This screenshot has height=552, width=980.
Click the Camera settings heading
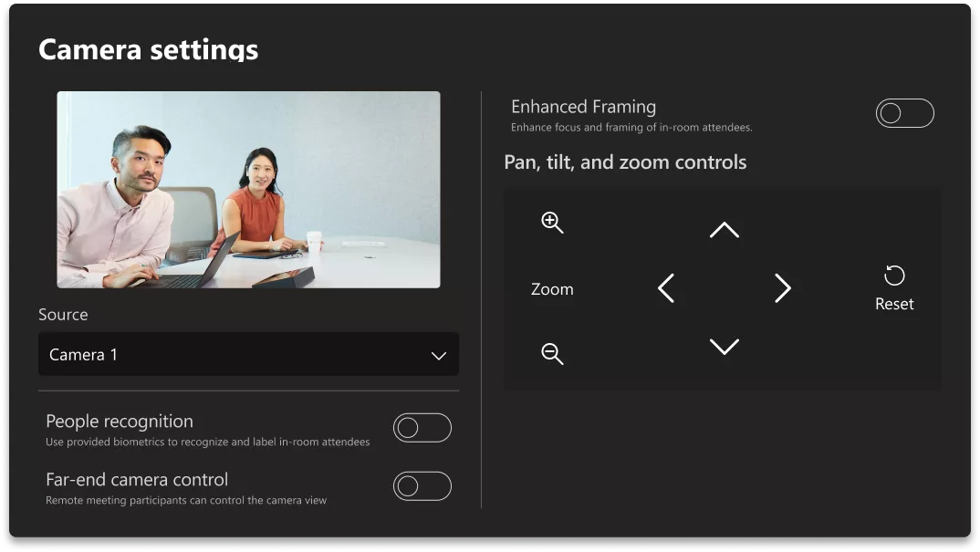click(148, 49)
